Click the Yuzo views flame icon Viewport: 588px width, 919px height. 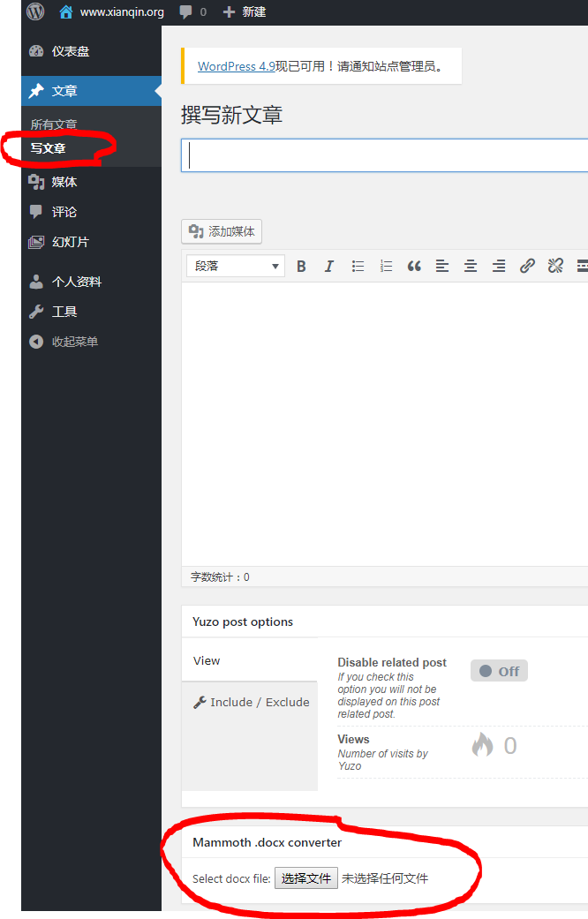tap(482, 745)
